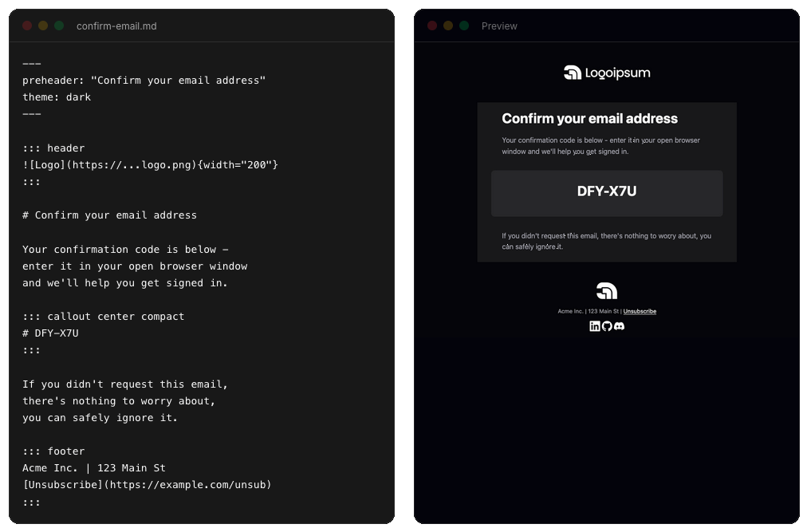
Task: Click the preview heading "Confirm your email address"
Action: 590,119
